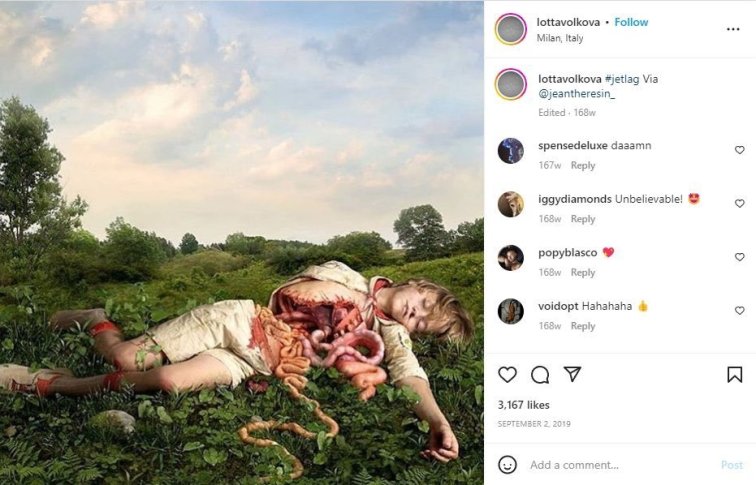Open iggydiamonds' avatar thumbnail
Viewport: 756px width, 485px height.
coord(511,204)
